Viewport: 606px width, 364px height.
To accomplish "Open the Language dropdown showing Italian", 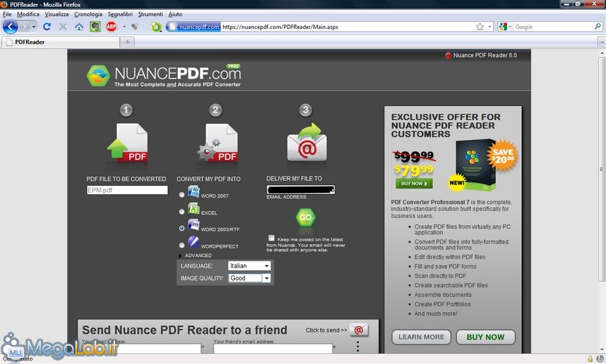I will (x=249, y=266).
